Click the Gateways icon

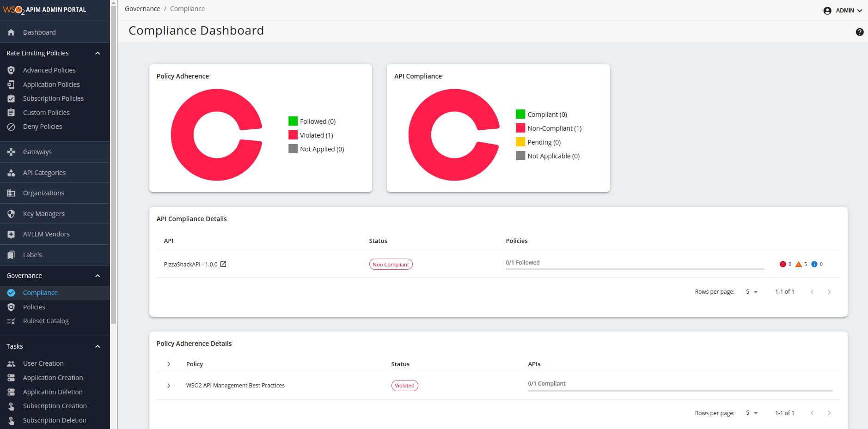[x=11, y=152]
